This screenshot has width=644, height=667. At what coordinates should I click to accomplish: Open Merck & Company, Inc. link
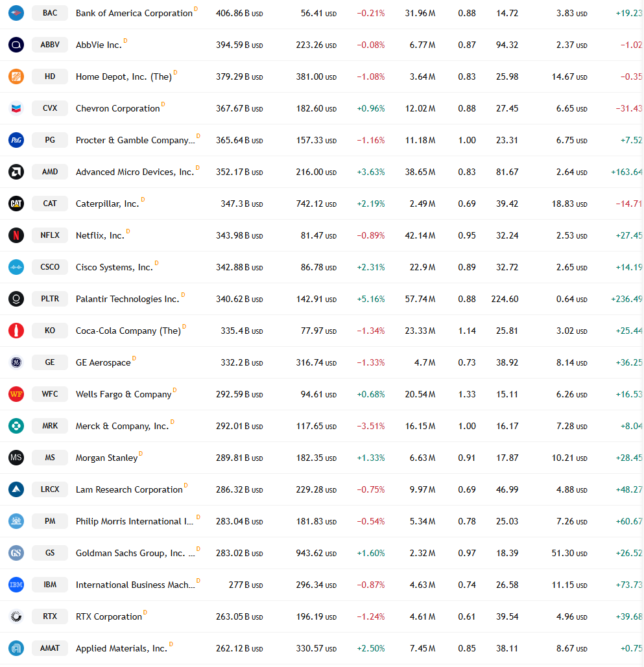point(123,427)
